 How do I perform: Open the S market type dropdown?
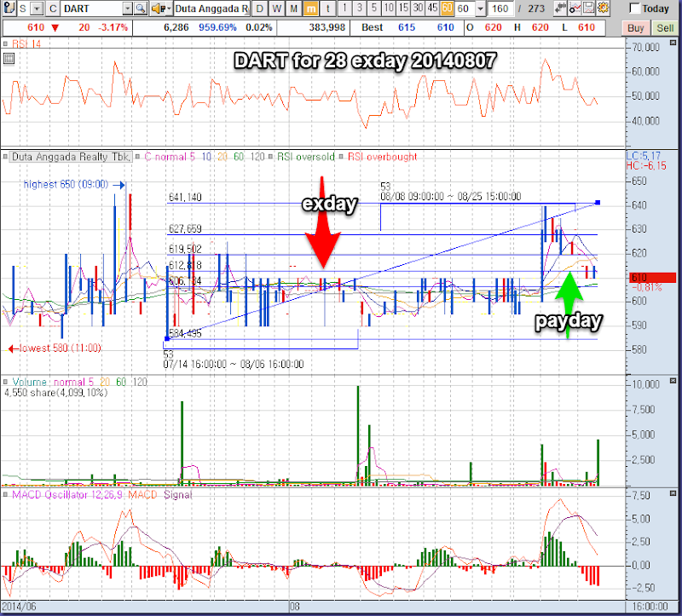pyautogui.click(x=38, y=9)
